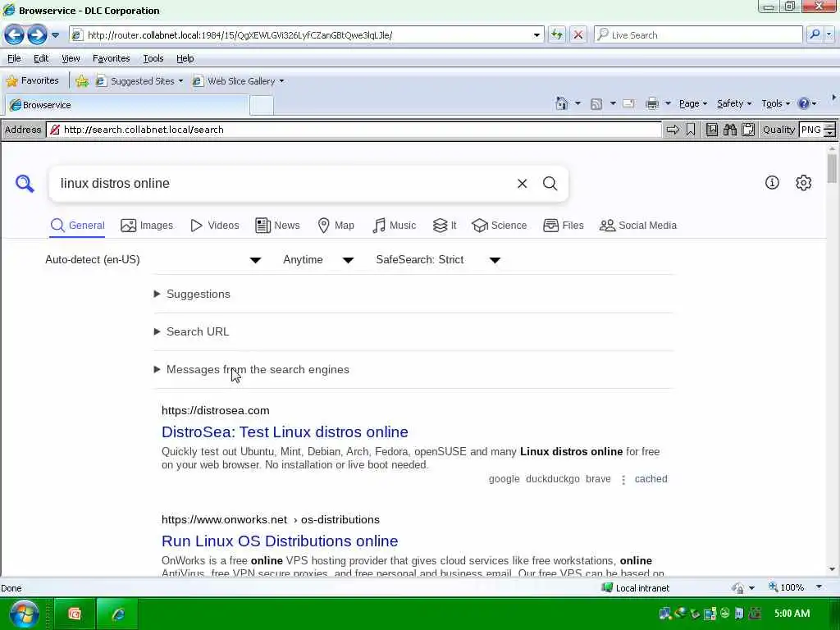Click the Browservice bookmarks list icon
Viewport: 840px width, 630px height.
click(x=712, y=130)
